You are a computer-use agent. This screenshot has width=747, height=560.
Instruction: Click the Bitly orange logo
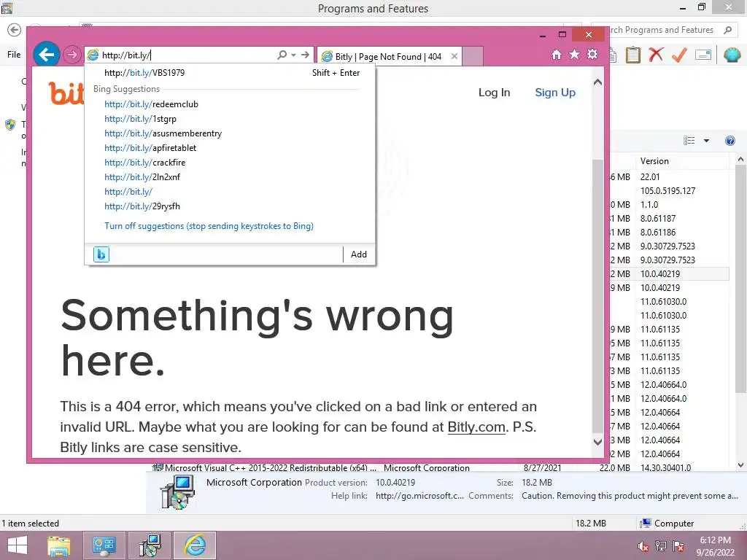(66, 93)
